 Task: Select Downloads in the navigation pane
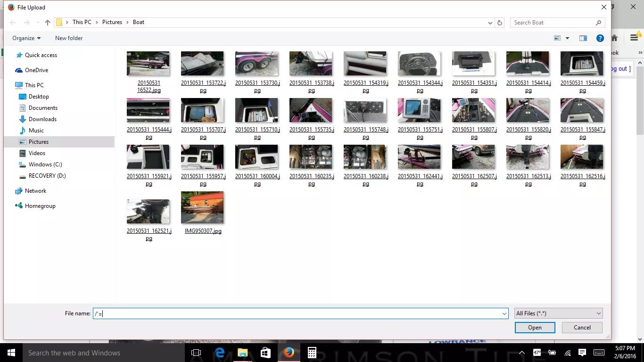[x=42, y=119]
